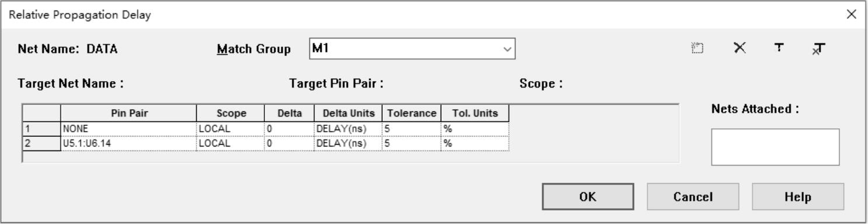Open Tol. Units % cell in row 2
Viewport: 868px width, 224px height.
click(x=475, y=142)
